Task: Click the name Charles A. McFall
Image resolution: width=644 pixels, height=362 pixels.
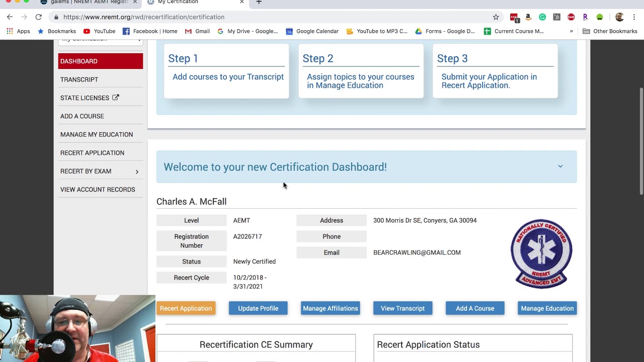Action: pyautogui.click(x=192, y=202)
